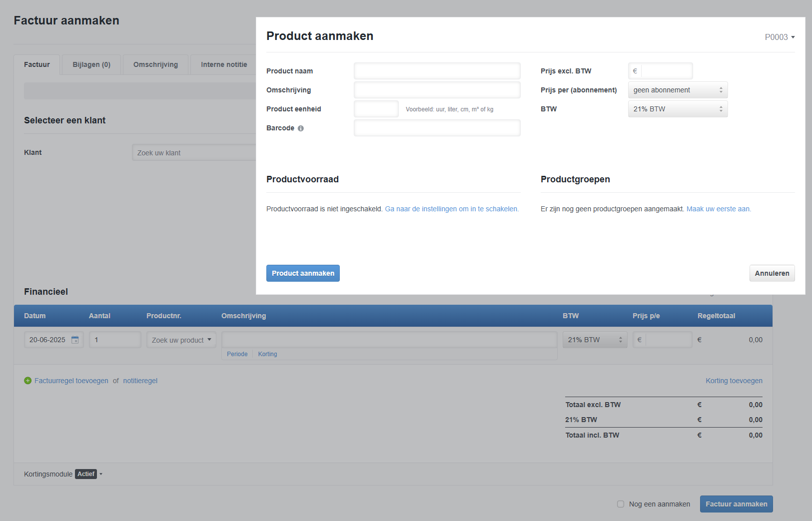Open the Zoek uw product dropdown
The width and height of the screenshot is (812, 521).
(181, 340)
